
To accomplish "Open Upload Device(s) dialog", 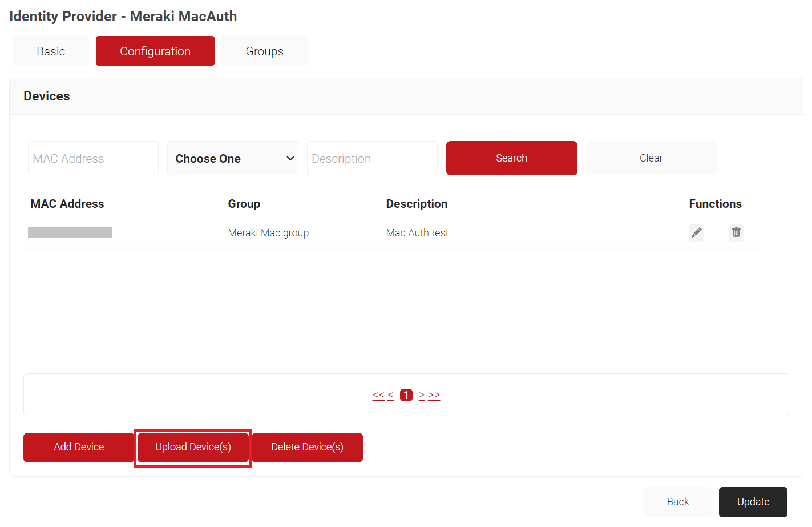I will [x=193, y=447].
